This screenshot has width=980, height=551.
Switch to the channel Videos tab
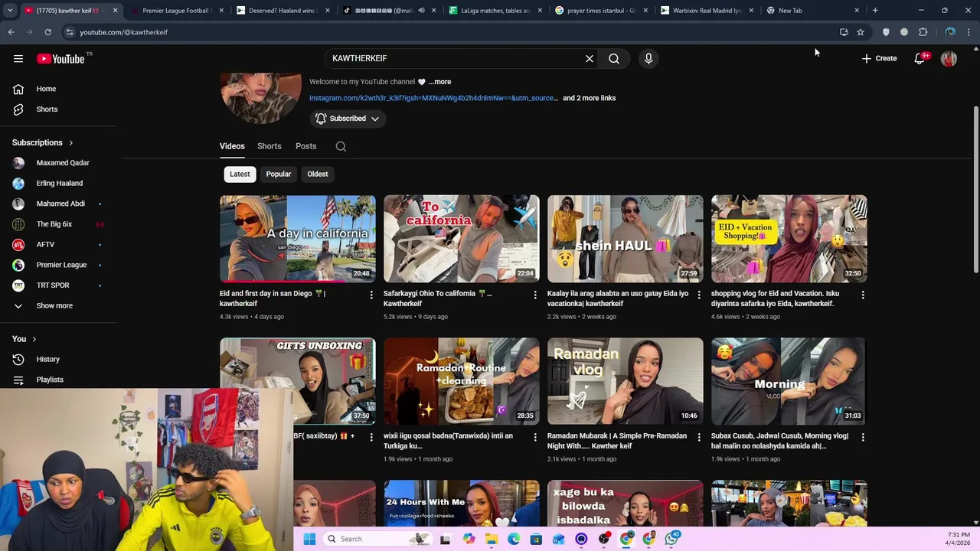point(232,146)
